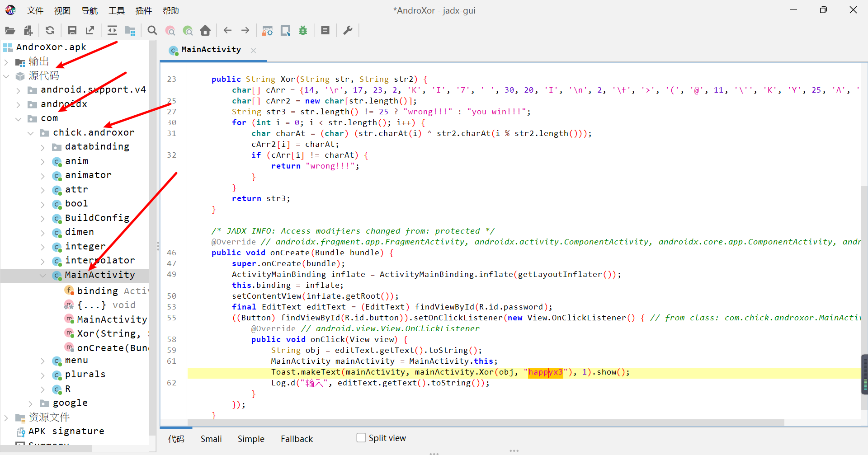Click the MainActivity class icon in tree

(x=57, y=275)
